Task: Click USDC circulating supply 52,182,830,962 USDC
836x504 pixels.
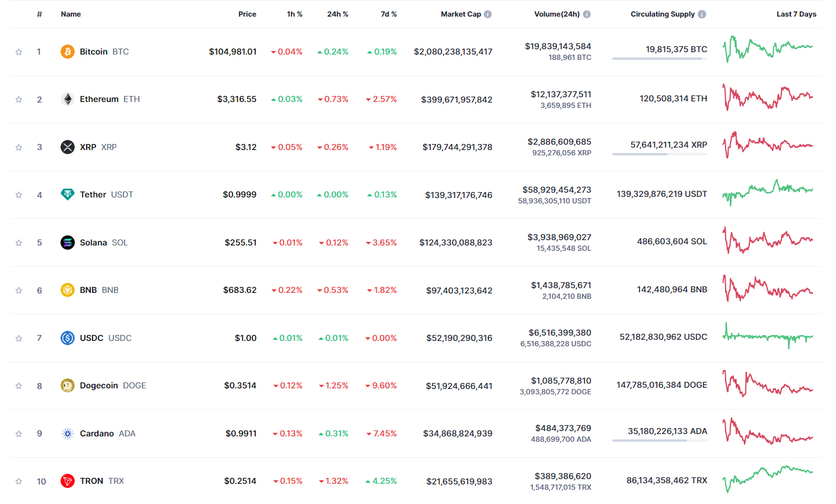Action: [663, 337]
